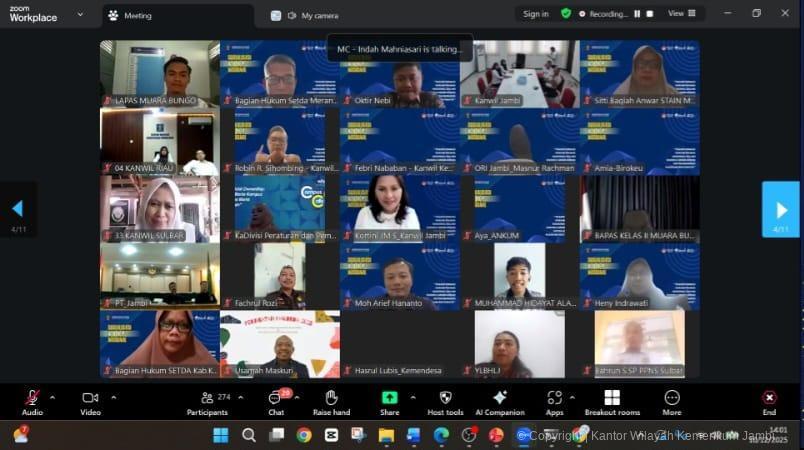Expand the Video options arrow
The height and width of the screenshot is (450, 804).
click(113, 396)
